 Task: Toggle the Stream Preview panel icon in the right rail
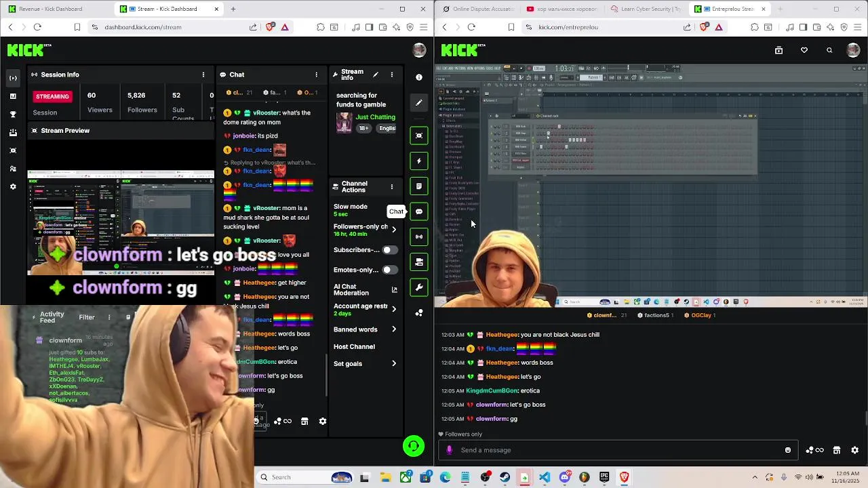point(419,136)
